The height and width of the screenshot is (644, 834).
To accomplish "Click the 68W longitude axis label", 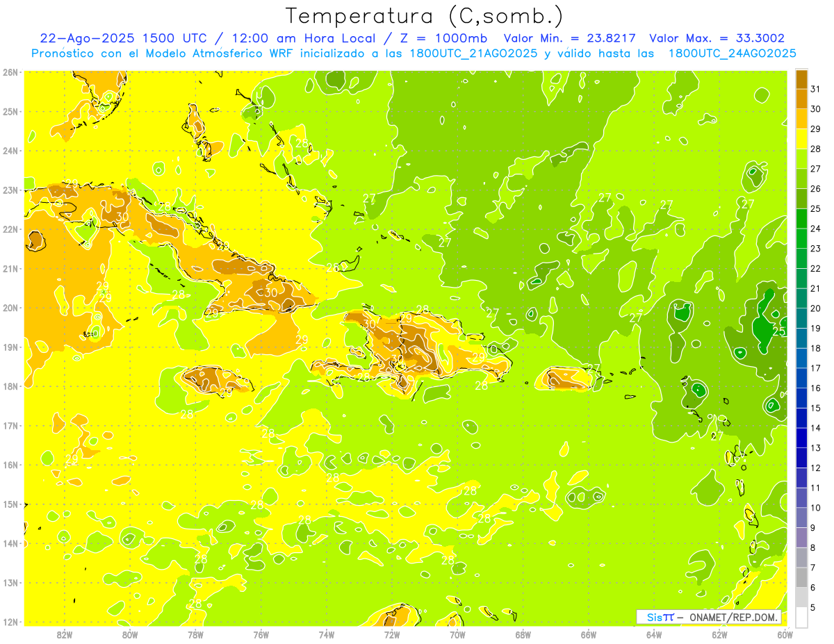I will (523, 634).
